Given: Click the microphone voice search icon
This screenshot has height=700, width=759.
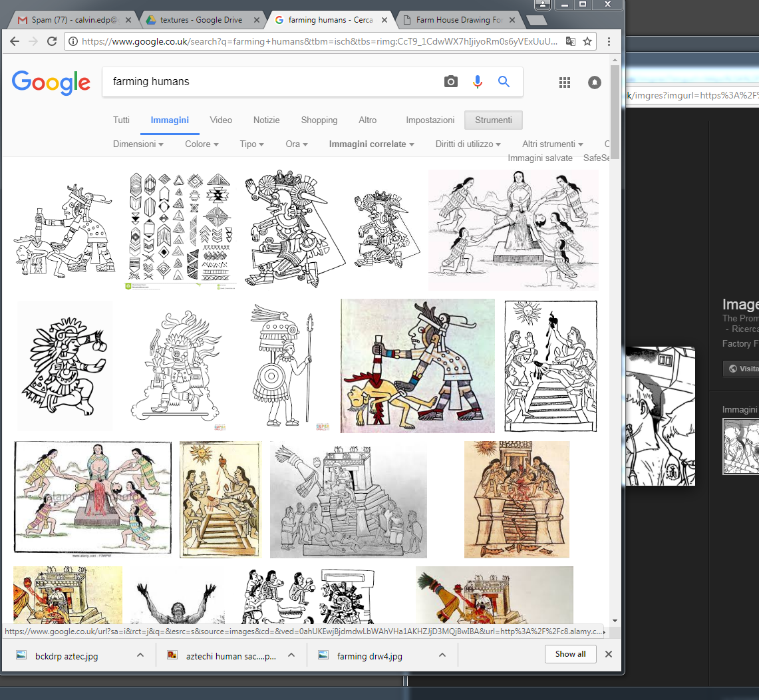Looking at the screenshot, I should click(478, 82).
